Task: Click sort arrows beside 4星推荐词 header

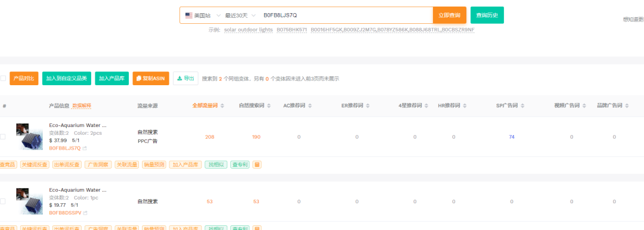Action: [427, 106]
